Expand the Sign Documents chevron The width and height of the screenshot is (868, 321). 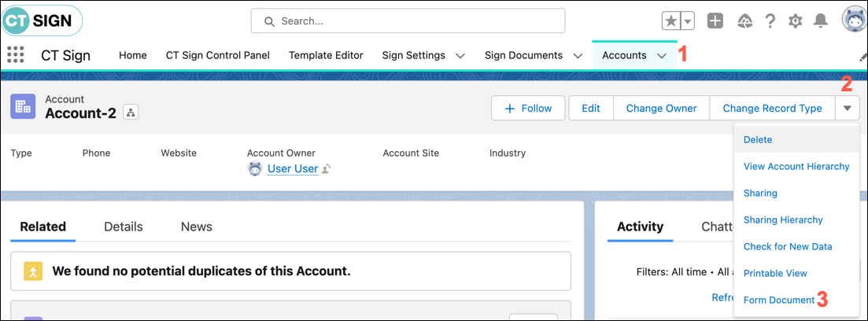click(578, 56)
